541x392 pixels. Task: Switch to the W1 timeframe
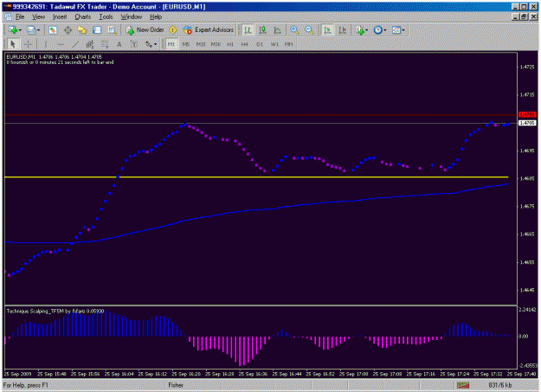point(274,44)
